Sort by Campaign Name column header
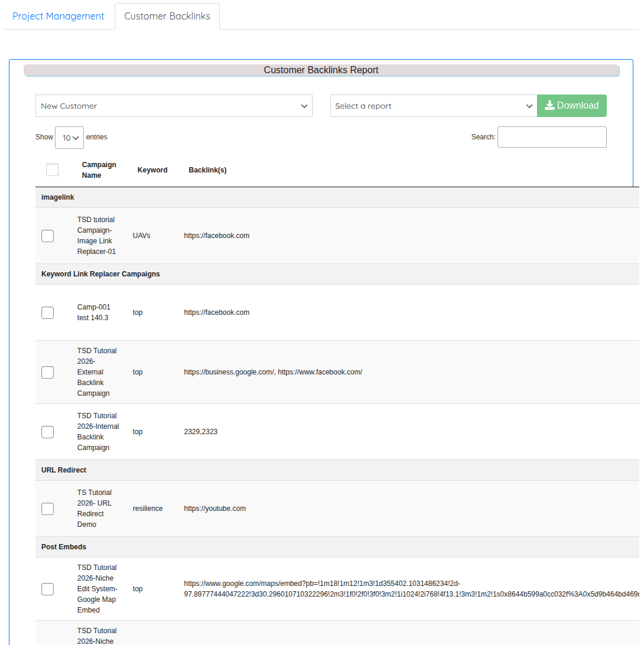The width and height of the screenshot is (644, 645). (x=99, y=170)
